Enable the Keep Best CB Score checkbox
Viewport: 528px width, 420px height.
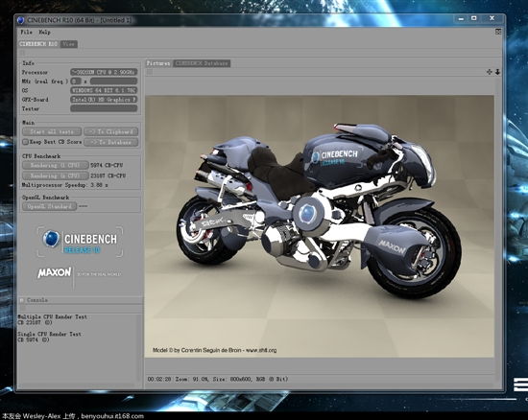(x=25, y=142)
